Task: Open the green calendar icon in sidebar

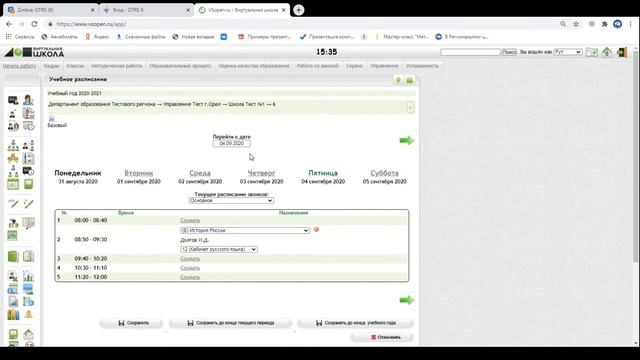Action: pos(13,184)
